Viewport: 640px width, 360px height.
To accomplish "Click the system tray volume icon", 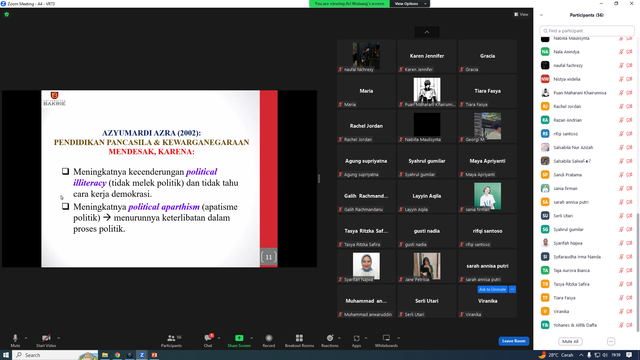I will point(605,355).
